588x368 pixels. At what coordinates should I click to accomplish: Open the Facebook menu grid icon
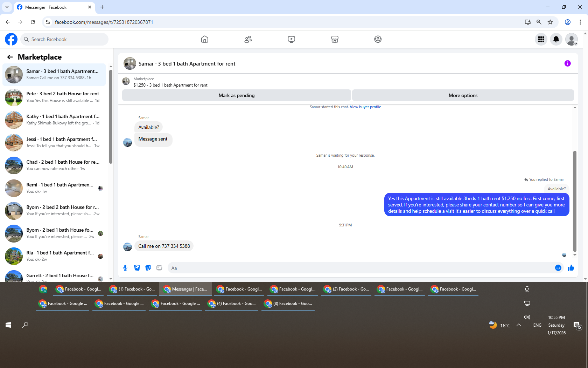541,39
